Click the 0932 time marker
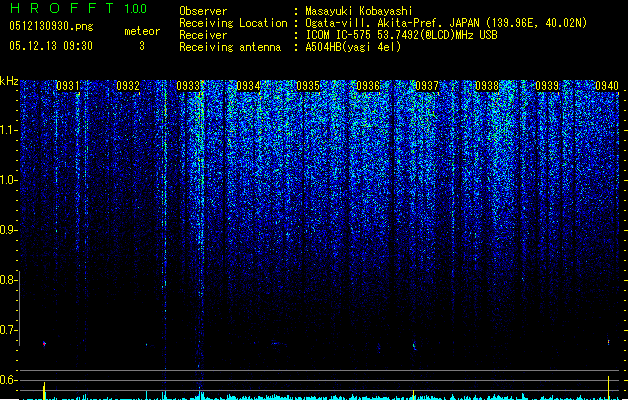The image size is (629, 400). pyautogui.click(x=128, y=86)
